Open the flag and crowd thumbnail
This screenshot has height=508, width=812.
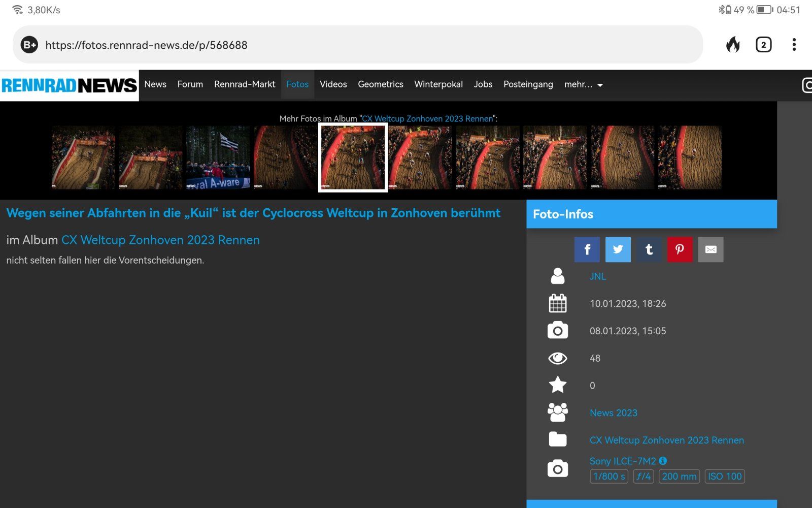[218, 157]
